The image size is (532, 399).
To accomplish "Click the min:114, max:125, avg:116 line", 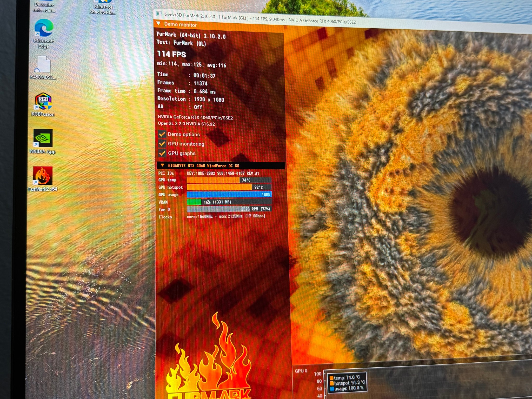I will 191,64.
